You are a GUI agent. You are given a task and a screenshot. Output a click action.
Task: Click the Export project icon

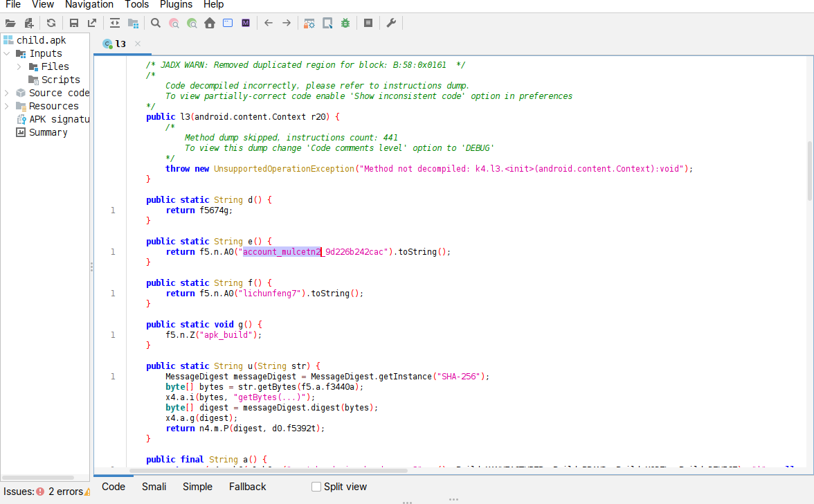click(x=92, y=23)
